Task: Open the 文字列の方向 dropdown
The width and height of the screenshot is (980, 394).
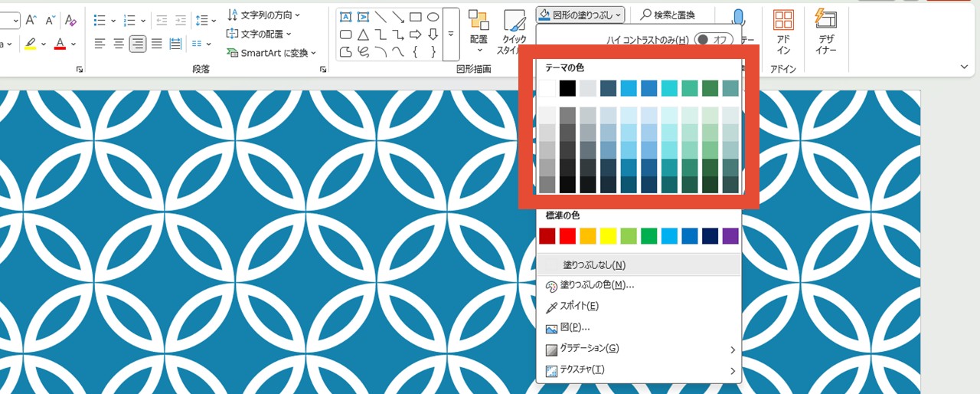Action: (264, 15)
